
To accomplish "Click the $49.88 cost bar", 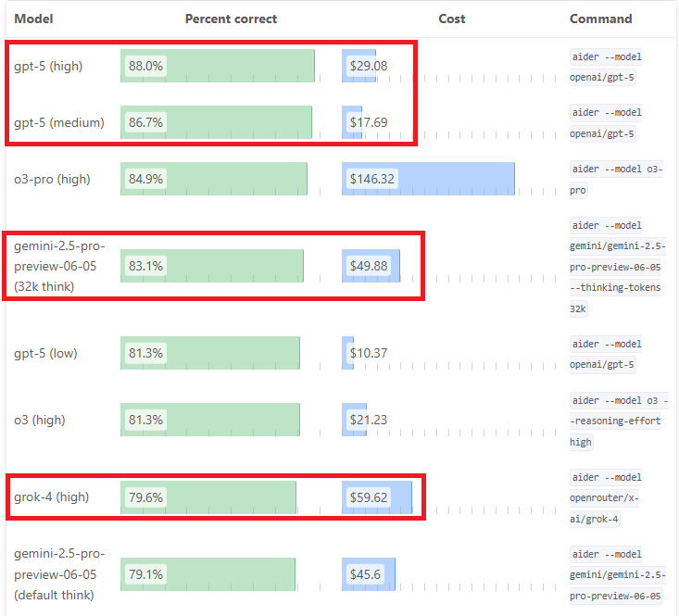I will click(371, 266).
